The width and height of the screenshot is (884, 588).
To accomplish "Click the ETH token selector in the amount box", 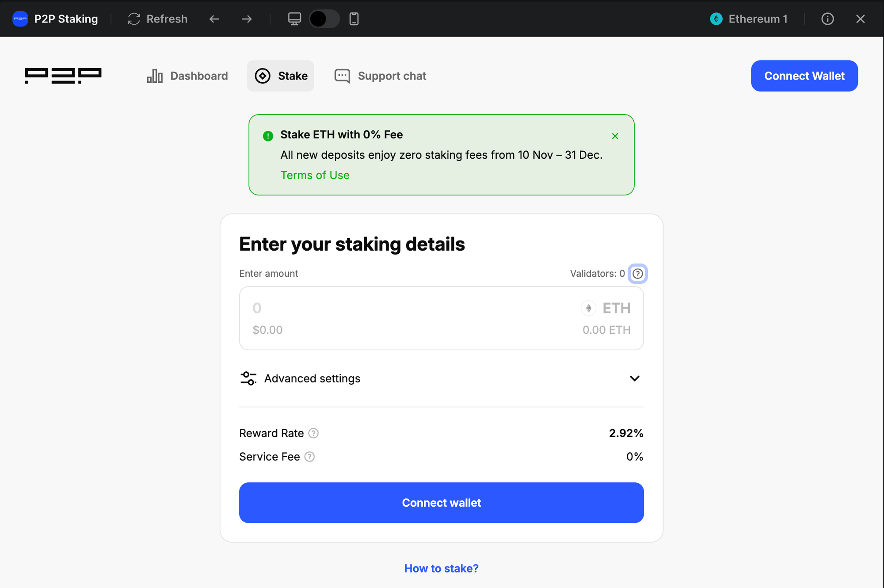I will click(x=606, y=308).
